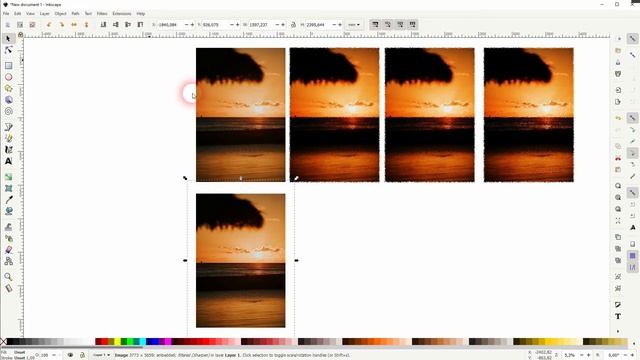Select the Text tool in toolbox
The image size is (640, 360).
[8, 161]
